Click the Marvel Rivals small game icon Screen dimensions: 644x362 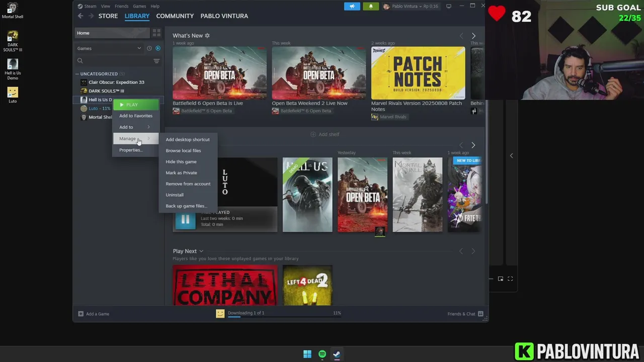tap(374, 117)
